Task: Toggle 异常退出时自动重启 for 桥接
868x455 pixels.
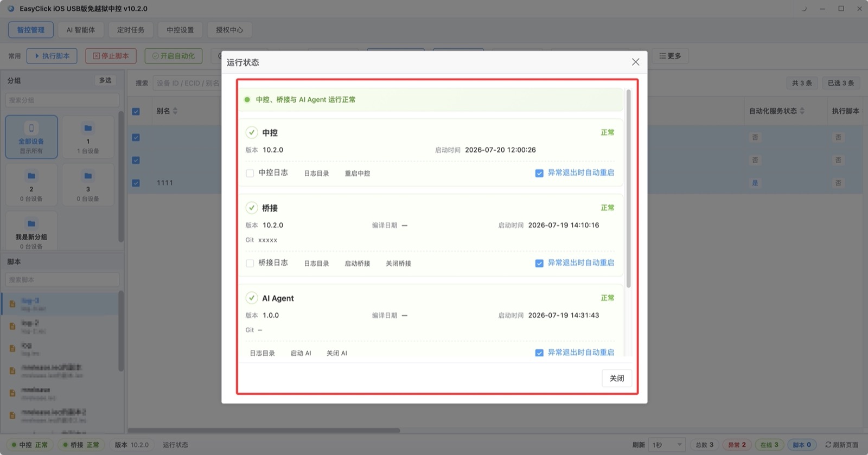Action: click(539, 263)
